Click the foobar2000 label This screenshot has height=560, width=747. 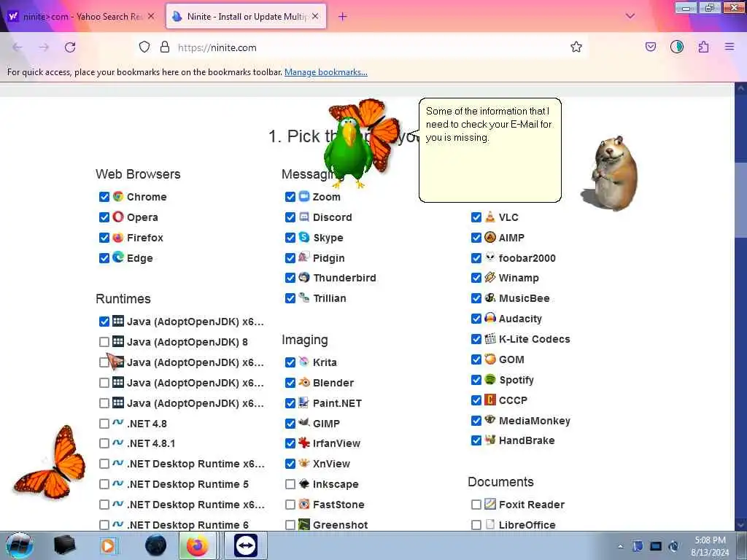pyautogui.click(x=527, y=258)
